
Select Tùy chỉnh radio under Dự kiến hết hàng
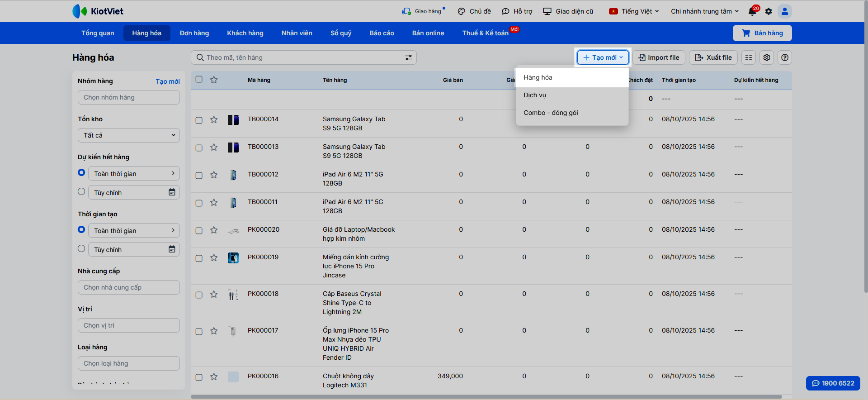click(x=81, y=192)
